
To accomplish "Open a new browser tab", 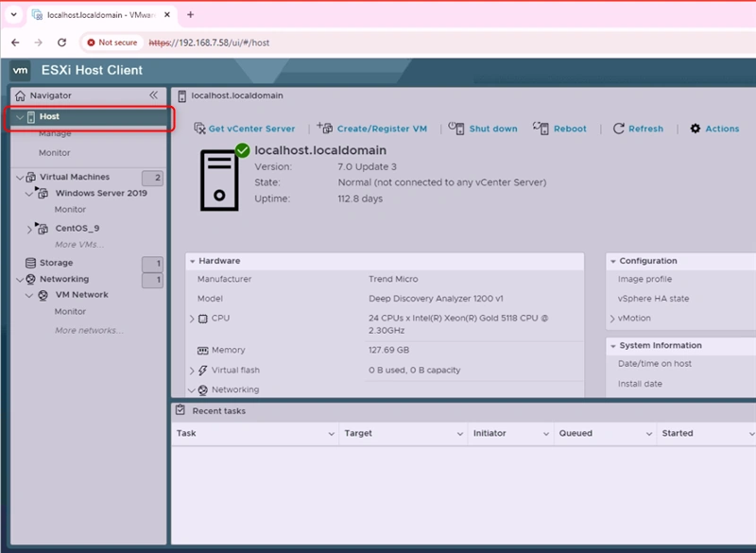I will 191,15.
